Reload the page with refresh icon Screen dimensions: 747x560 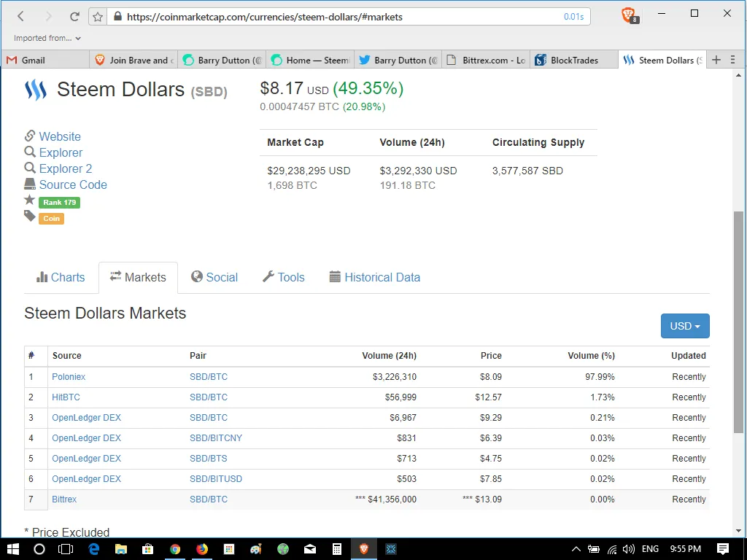[74, 17]
